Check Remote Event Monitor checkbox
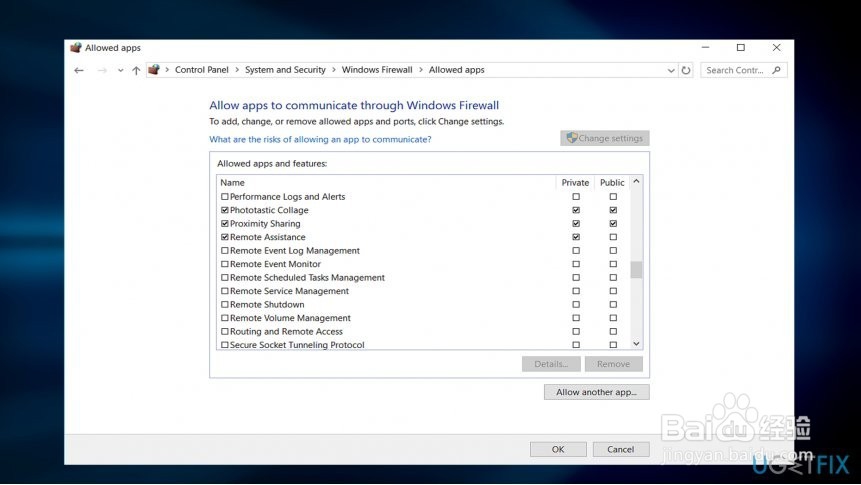The image size is (861, 485). pos(225,264)
